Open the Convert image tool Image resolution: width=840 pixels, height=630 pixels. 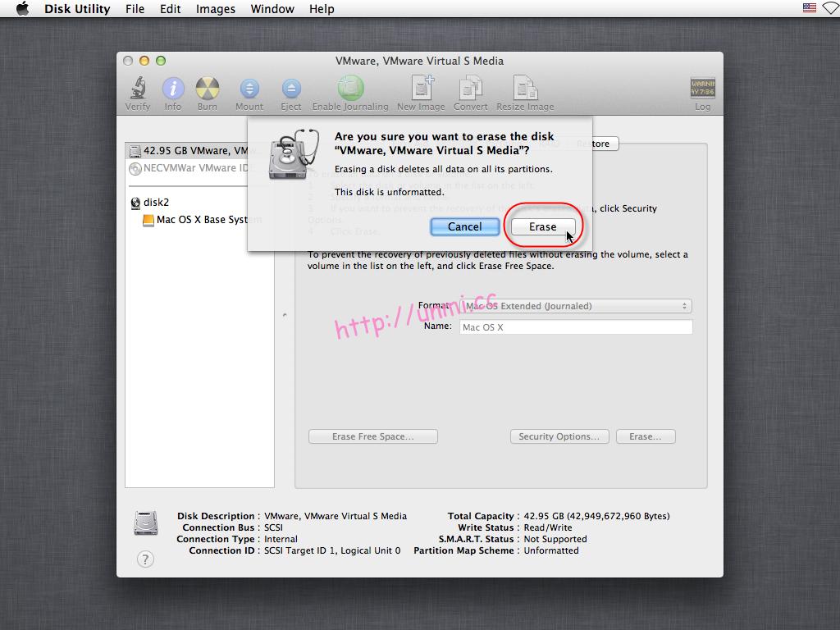470,90
